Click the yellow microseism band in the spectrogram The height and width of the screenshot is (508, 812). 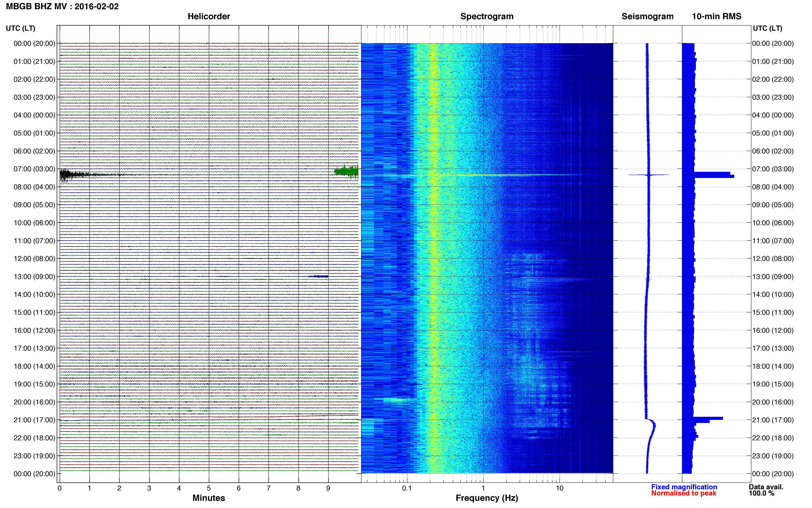click(434, 258)
